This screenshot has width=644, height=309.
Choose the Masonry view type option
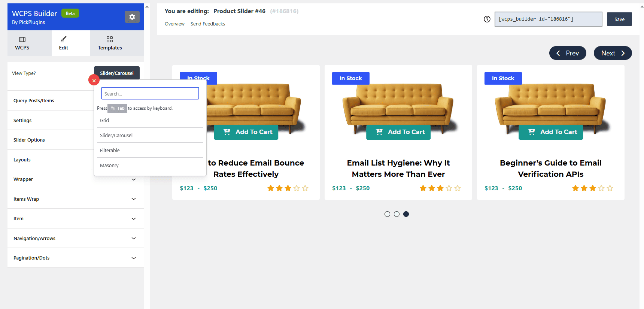click(109, 165)
